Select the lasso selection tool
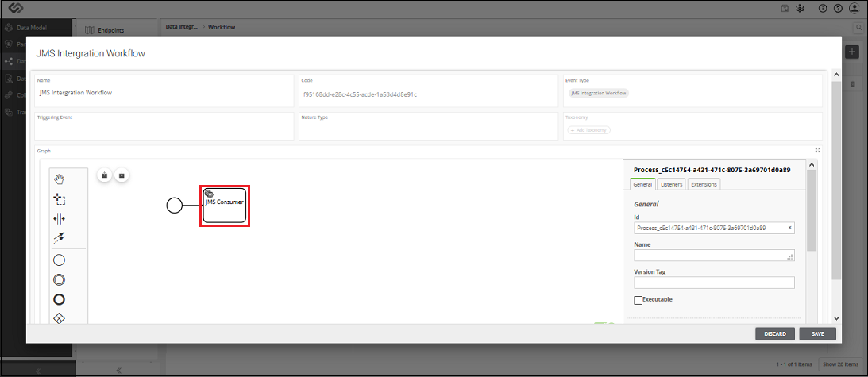868x377 pixels. tap(60, 199)
